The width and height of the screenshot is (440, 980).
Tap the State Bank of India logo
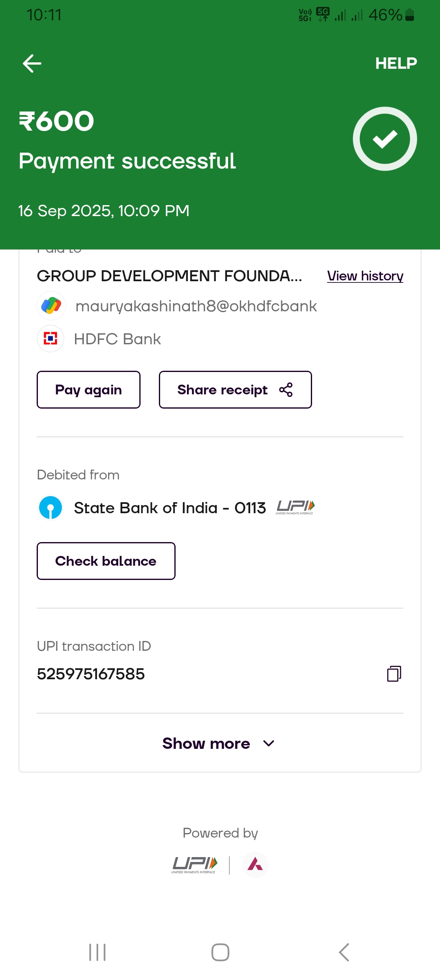[51, 508]
